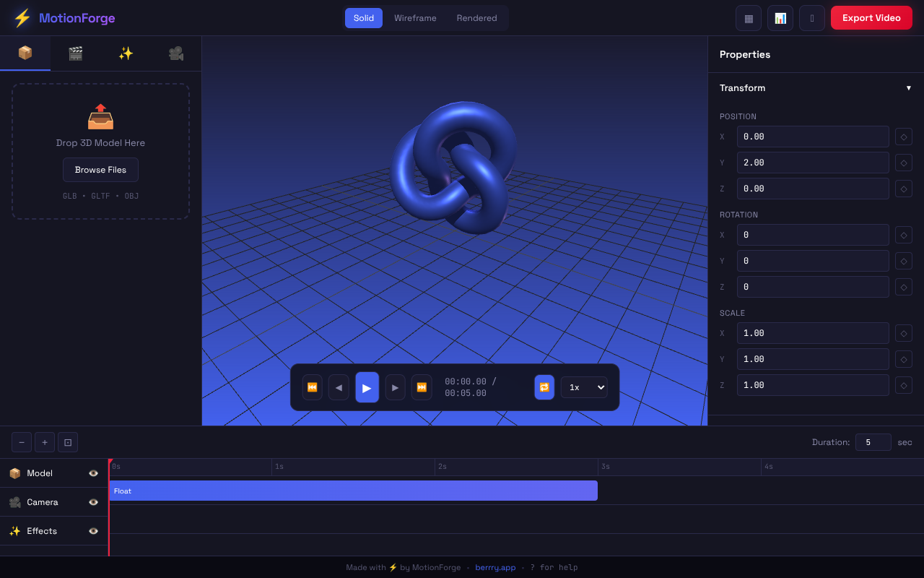The width and height of the screenshot is (924, 578).
Task: Click the MotionForge lightning logo
Action: (x=22, y=18)
